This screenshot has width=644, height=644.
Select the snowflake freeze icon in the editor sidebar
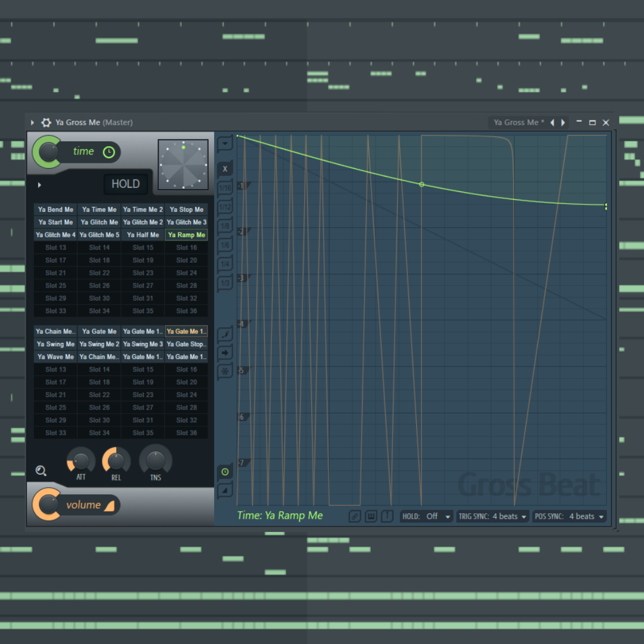[x=225, y=371]
